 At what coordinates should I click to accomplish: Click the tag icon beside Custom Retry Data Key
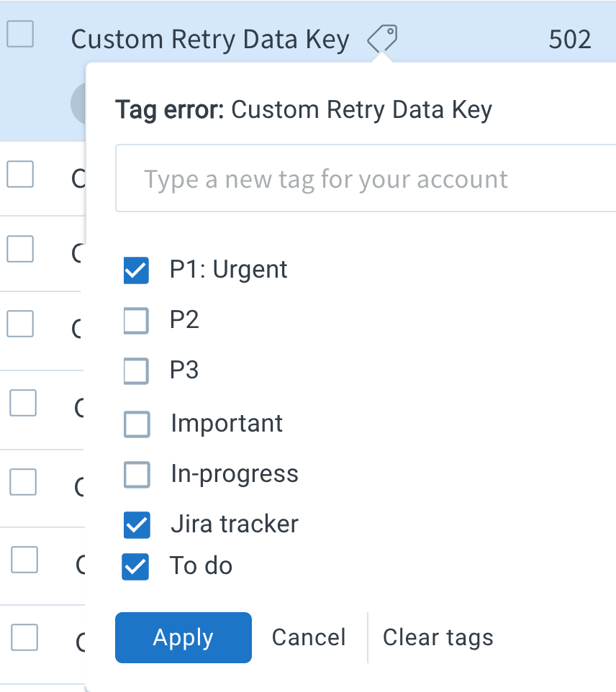(x=382, y=39)
